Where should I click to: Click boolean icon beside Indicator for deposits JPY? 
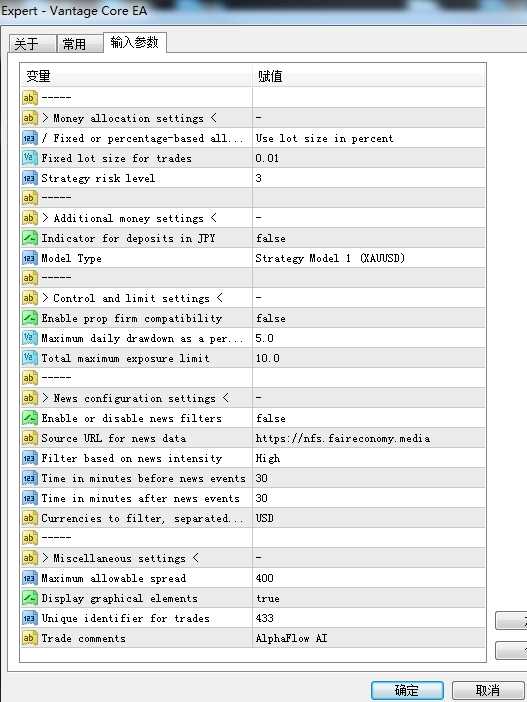(x=30, y=238)
